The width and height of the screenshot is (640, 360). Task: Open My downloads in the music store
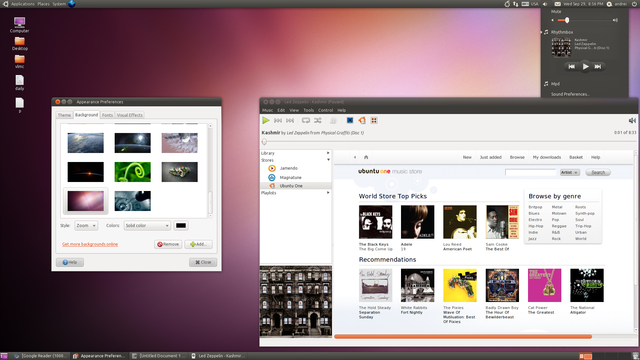click(547, 157)
